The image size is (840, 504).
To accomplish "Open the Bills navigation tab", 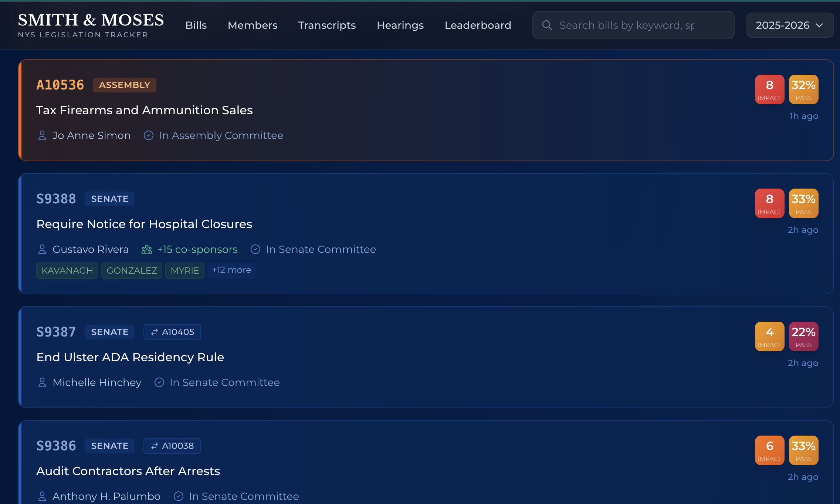I will [196, 25].
